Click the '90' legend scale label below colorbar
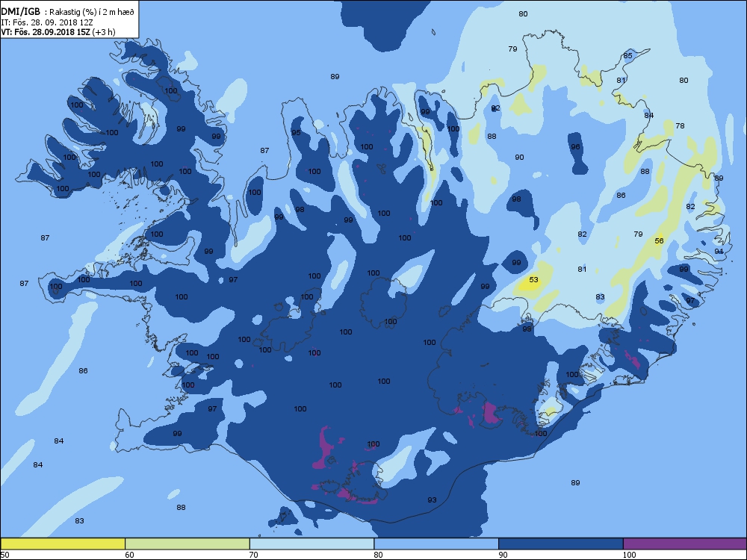The image size is (747, 560). click(x=503, y=555)
